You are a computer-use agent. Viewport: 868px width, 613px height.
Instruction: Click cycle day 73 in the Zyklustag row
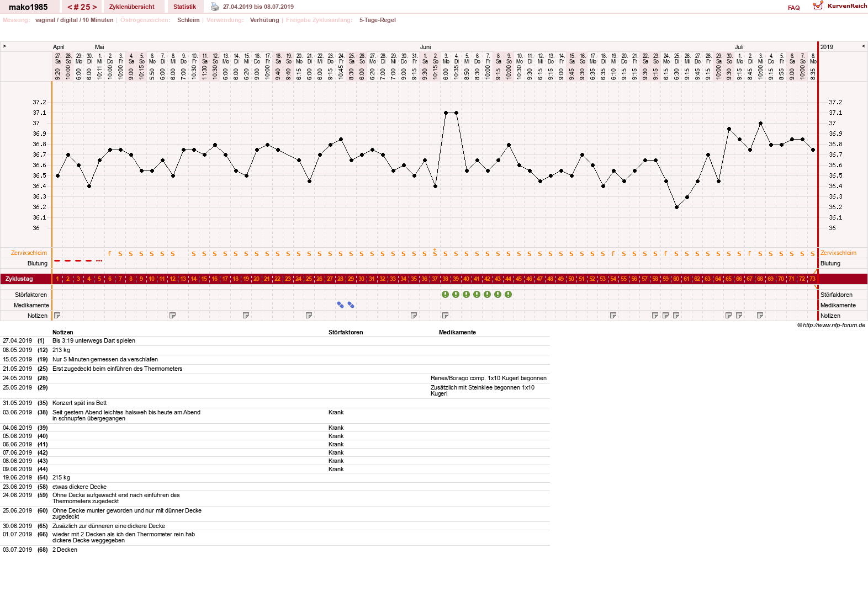[813, 279]
